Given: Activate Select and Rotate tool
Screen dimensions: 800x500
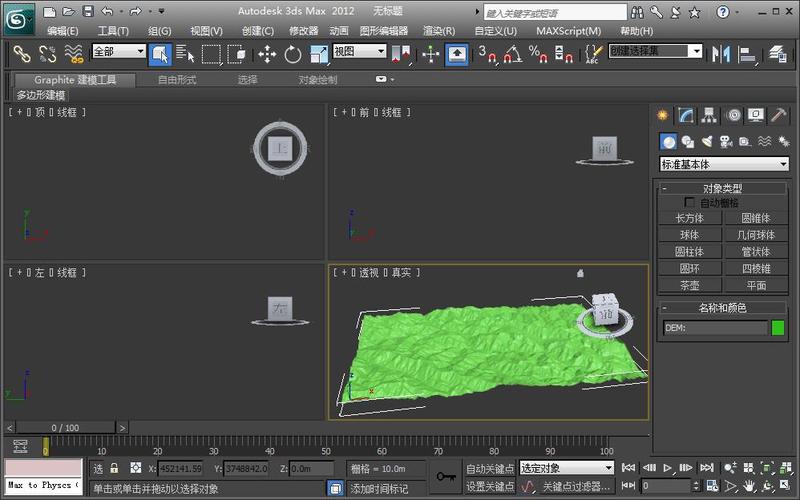Looking at the screenshot, I should [x=292, y=54].
